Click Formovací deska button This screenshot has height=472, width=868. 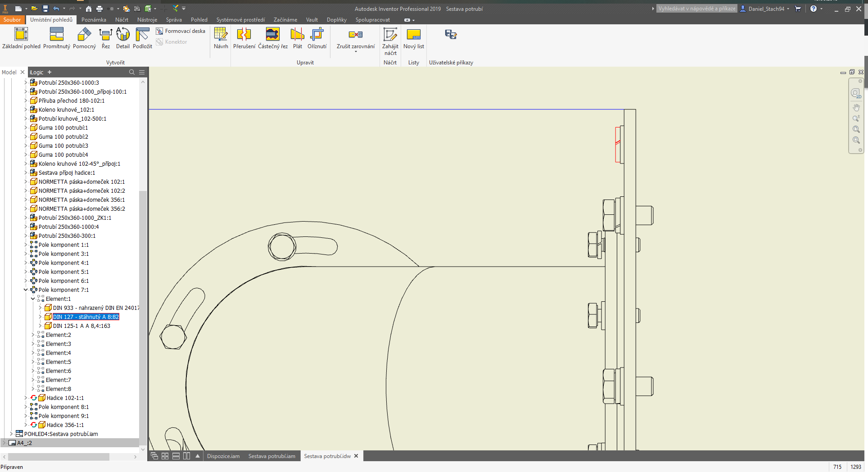[x=181, y=31]
